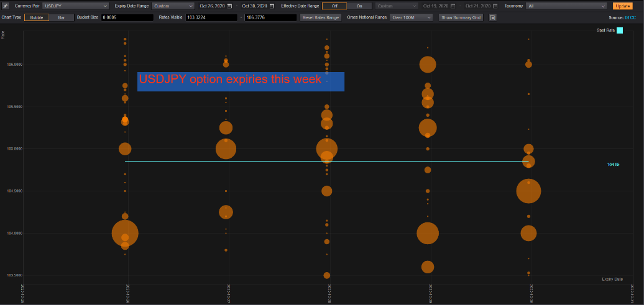Open calendar for Oct 26, 2020 start date

[x=229, y=6]
